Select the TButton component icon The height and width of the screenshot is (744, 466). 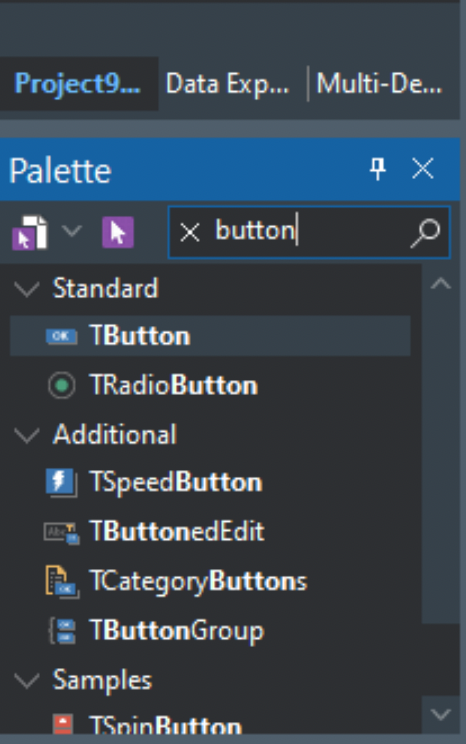(62, 336)
